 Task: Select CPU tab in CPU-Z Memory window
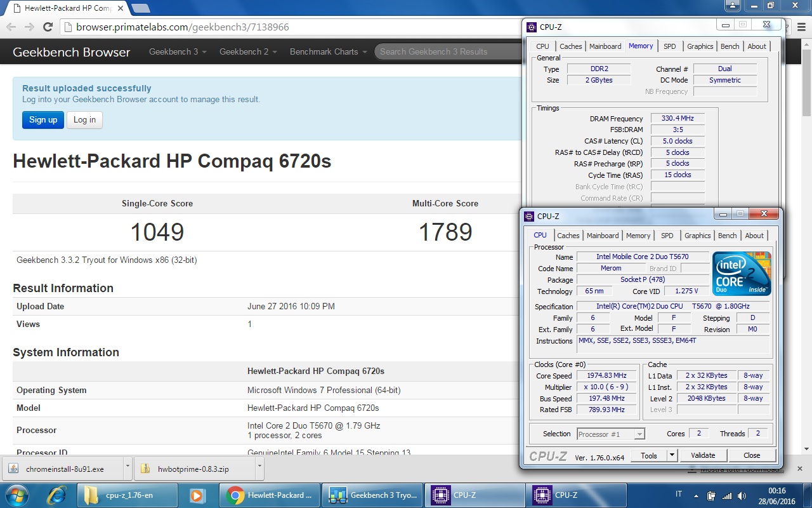(543, 46)
